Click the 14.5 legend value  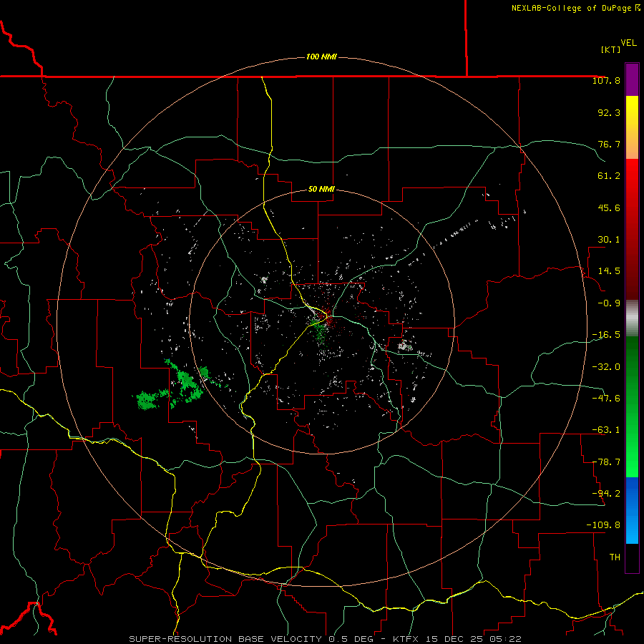[x=609, y=271]
